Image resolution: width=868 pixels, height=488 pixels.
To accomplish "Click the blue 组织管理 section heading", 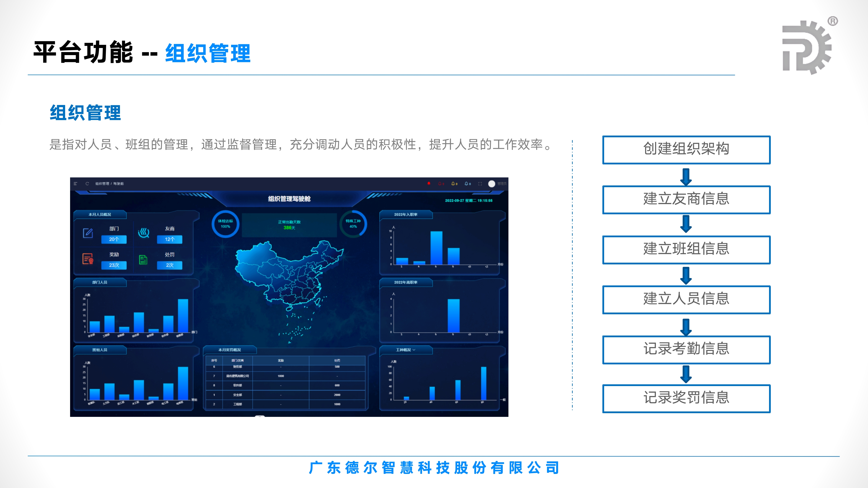I will point(85,113).
